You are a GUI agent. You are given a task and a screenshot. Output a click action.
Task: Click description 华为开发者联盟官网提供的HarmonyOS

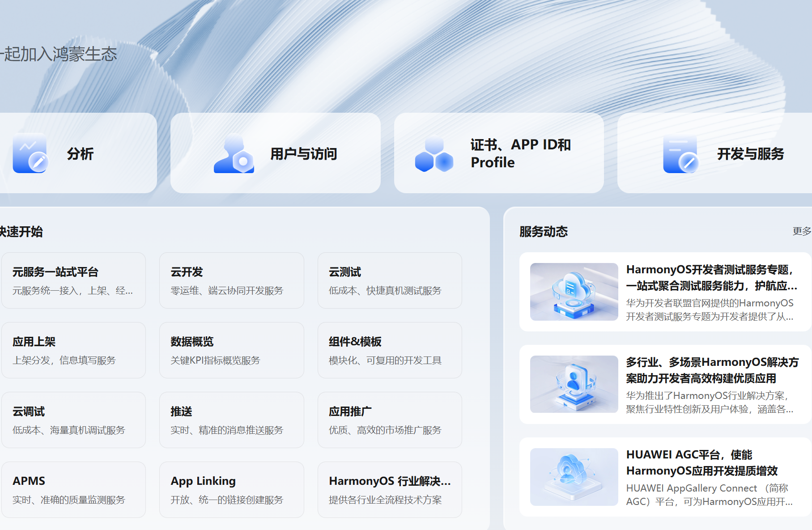pyautogui.click(x=710, y=310)
